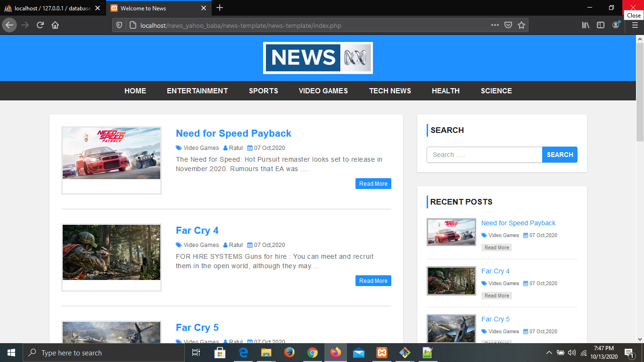
Task: Open the SPORTS category
Action: point(264,91)
